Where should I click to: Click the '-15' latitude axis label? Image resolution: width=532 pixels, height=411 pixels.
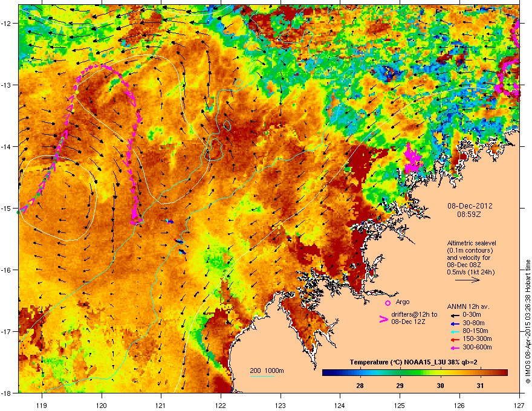6,208
